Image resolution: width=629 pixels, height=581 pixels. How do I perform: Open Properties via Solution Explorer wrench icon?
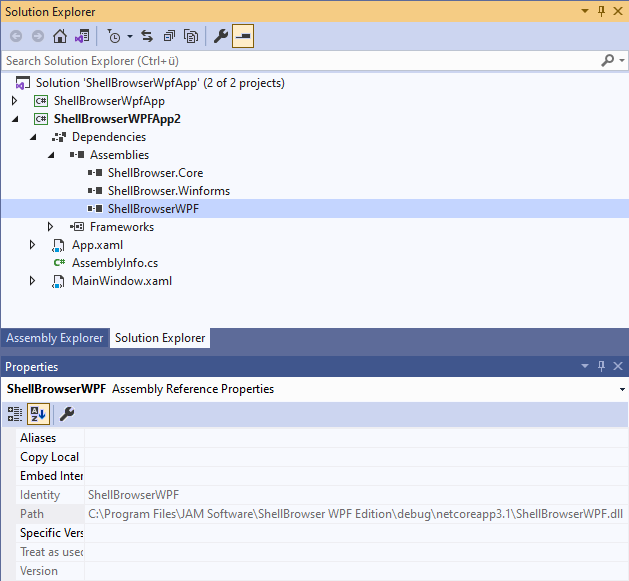[221, 37]
